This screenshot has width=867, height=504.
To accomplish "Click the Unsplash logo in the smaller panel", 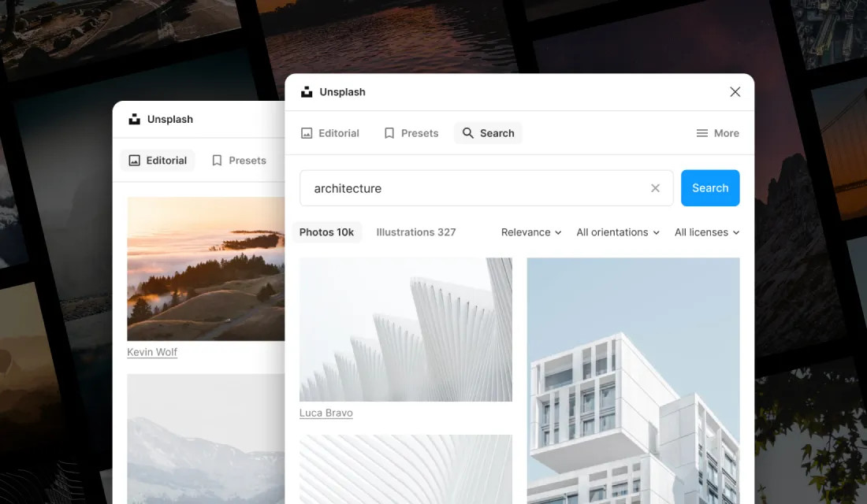I will (x=134, y=119).
